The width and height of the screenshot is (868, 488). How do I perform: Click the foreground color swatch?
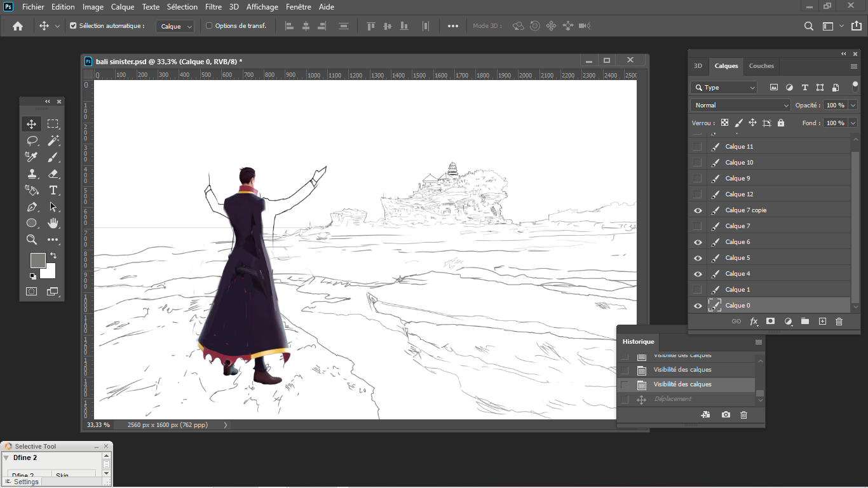37,260
